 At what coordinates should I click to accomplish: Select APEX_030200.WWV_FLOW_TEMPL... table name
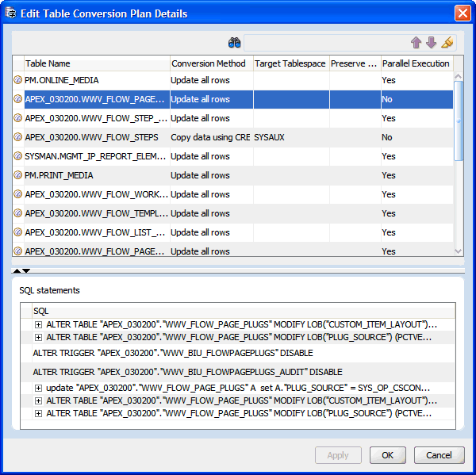coord(97,213)
